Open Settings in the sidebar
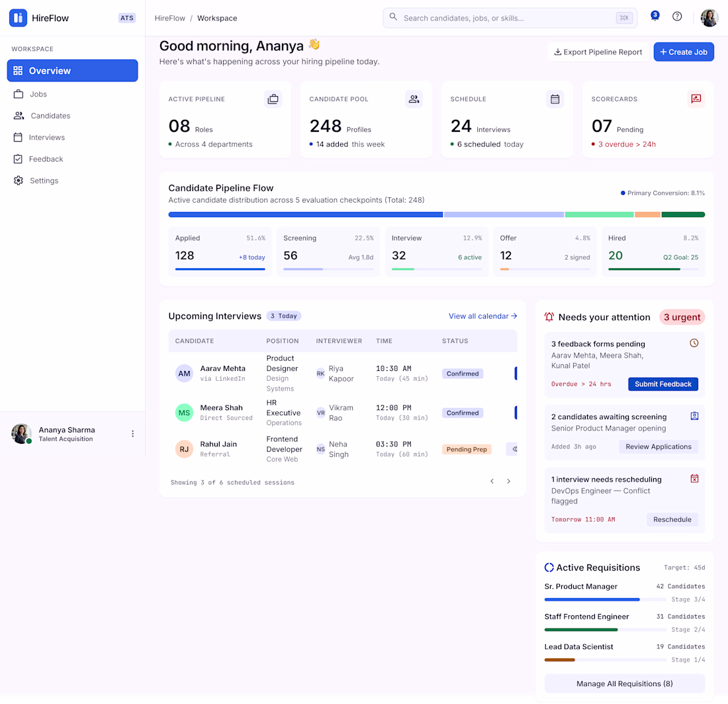This screenshot has height=704, width=728. tap(72, 181)
